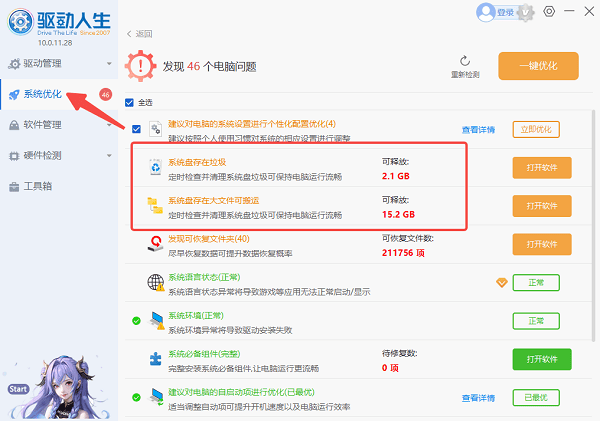Open 工具箱 from the sidebar
The height and width of the screenshot is (421, 600).
coord(38,186)
